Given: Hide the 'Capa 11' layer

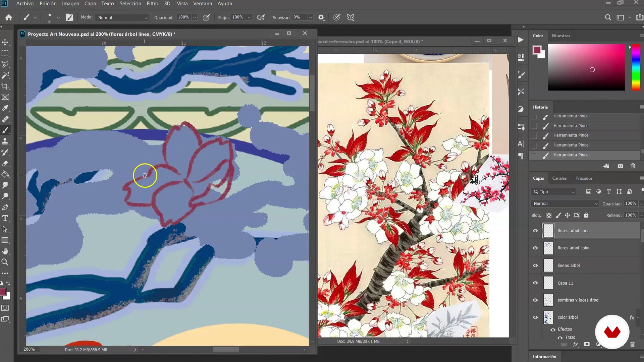Looking at the screenshot, I should [535, 283].
